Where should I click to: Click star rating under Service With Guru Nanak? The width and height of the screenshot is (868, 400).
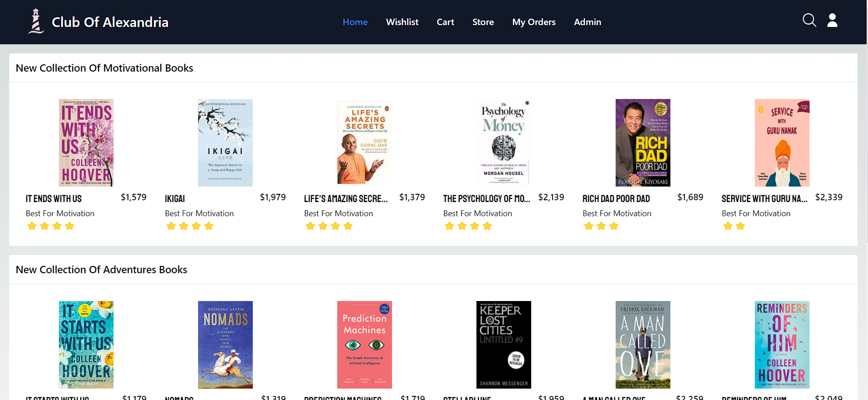pyautogui.click(x=734, y=226)
